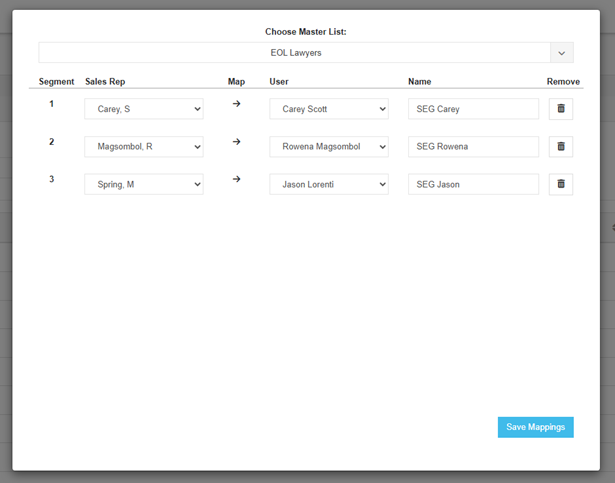Image resolution: width=615 pixels, height=483 pixels.
Task: Click the map arrow in segment 1
Action: tap(236, 104)
